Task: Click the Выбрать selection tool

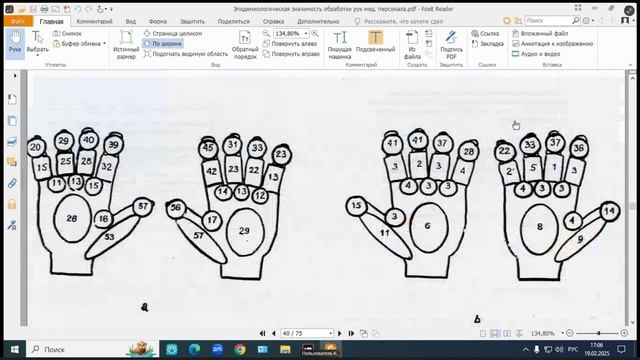Action: (38, 42)
